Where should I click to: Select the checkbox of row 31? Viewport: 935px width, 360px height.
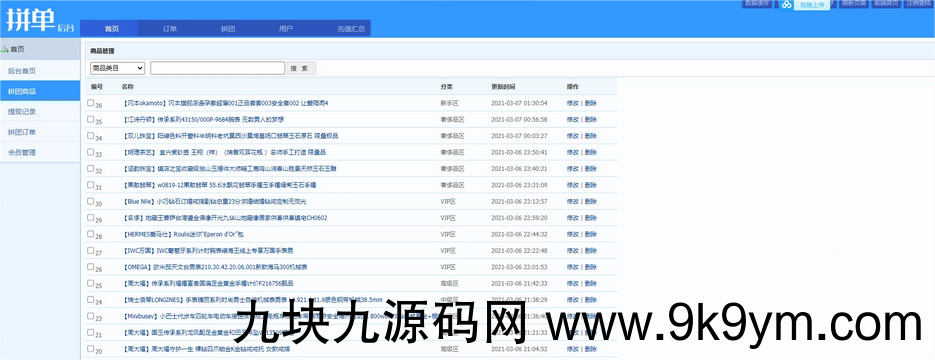[91, 185]
